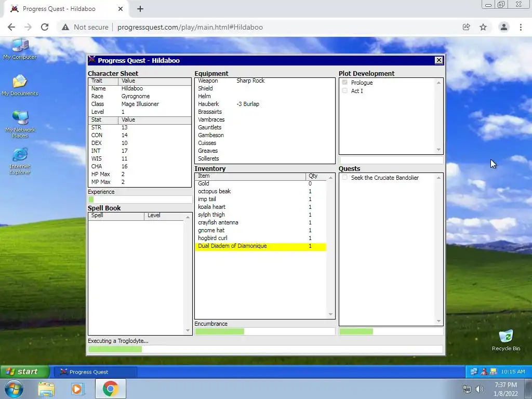Toggle Seek the Cruciate Bandolier checkbox

tap(345, 178)
